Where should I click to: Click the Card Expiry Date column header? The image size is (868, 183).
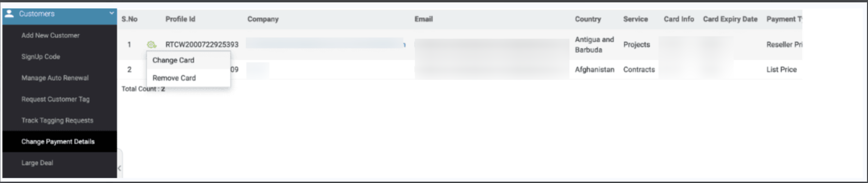[730, 19]
